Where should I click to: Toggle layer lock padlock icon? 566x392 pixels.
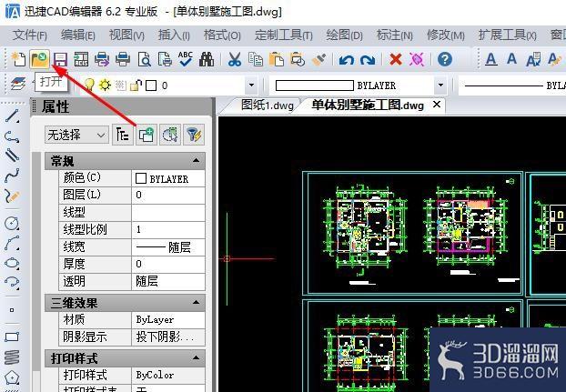point(136,85)
